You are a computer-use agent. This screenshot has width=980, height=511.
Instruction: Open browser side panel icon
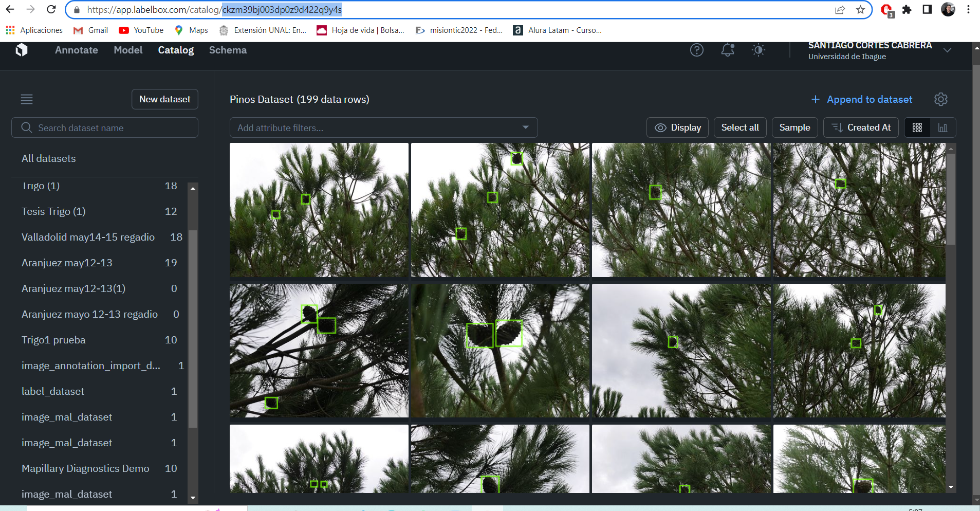[x=927, y=10]
